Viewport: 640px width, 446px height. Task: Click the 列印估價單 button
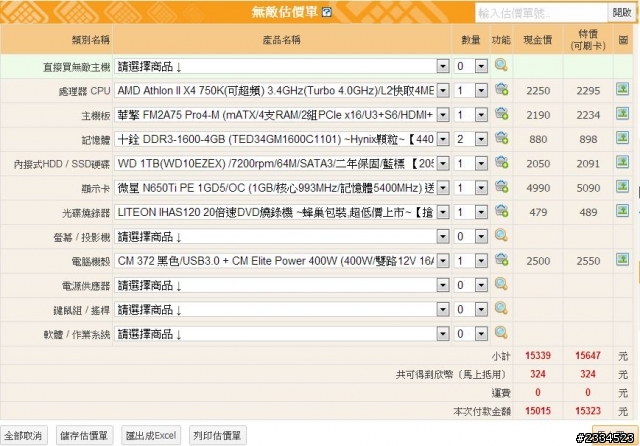point(217,435)
